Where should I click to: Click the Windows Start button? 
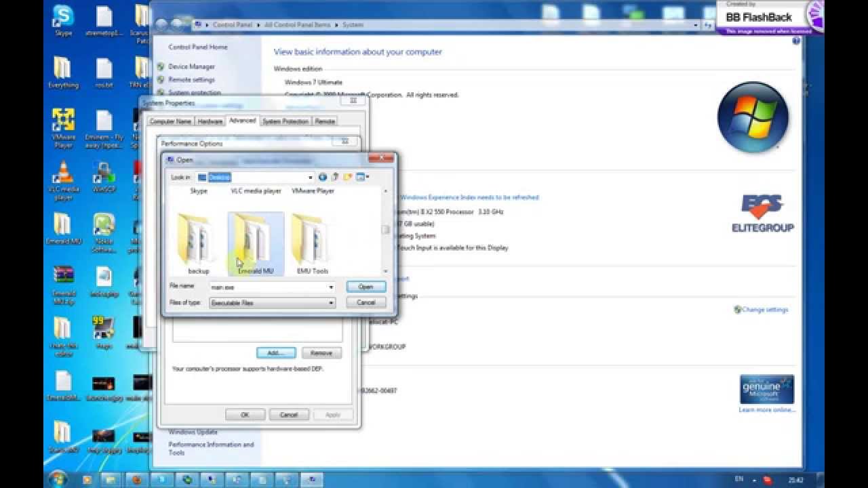pos(58,479)
